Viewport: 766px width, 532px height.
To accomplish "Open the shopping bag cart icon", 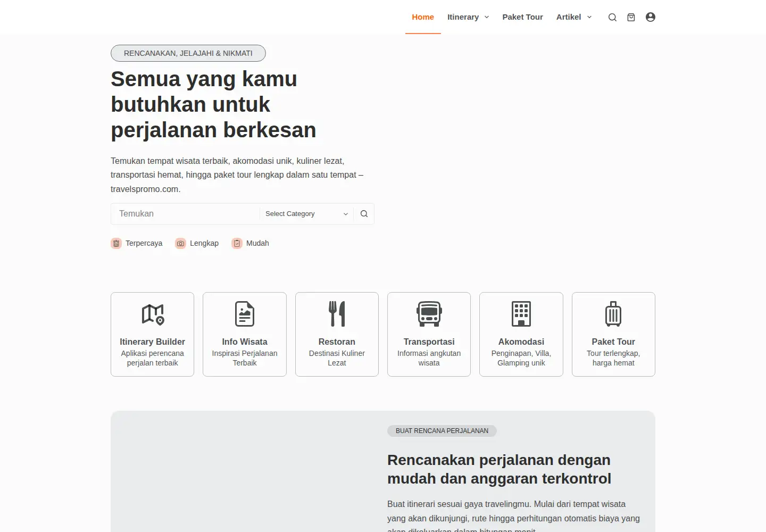I will 631,17.
